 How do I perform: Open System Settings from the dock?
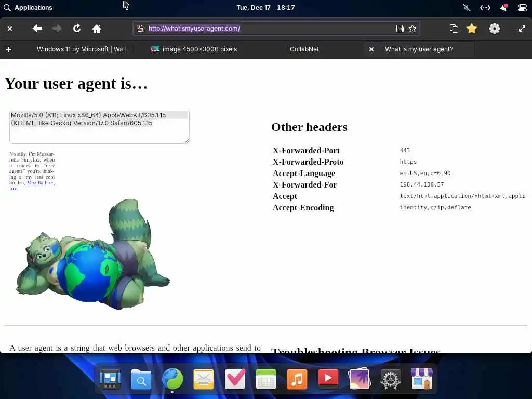point(391,379)
